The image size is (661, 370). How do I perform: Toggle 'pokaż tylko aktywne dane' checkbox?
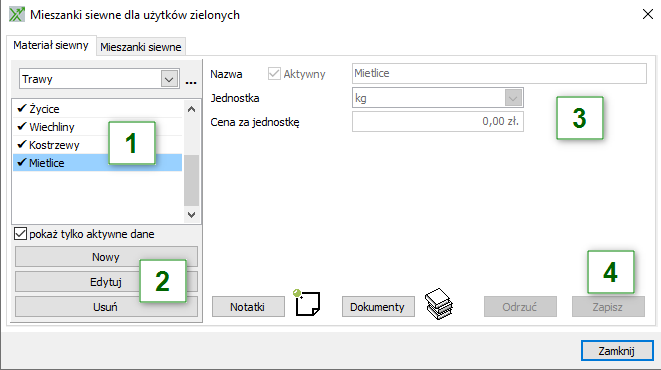(20, 233)
